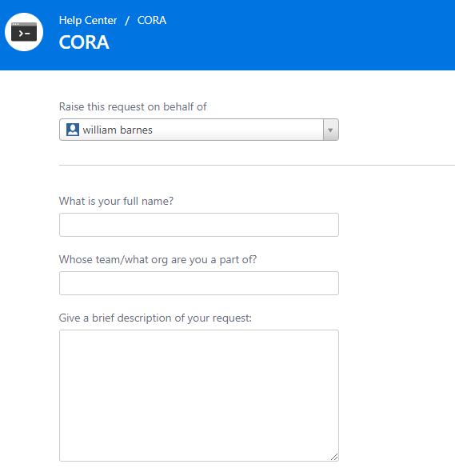Click the CORA terminal logo icon

coord(24,32)
